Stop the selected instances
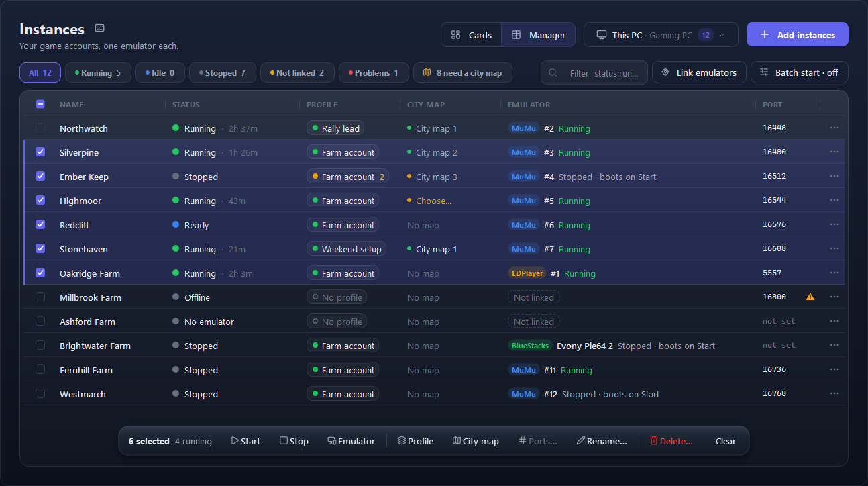 tap(294, 441)
